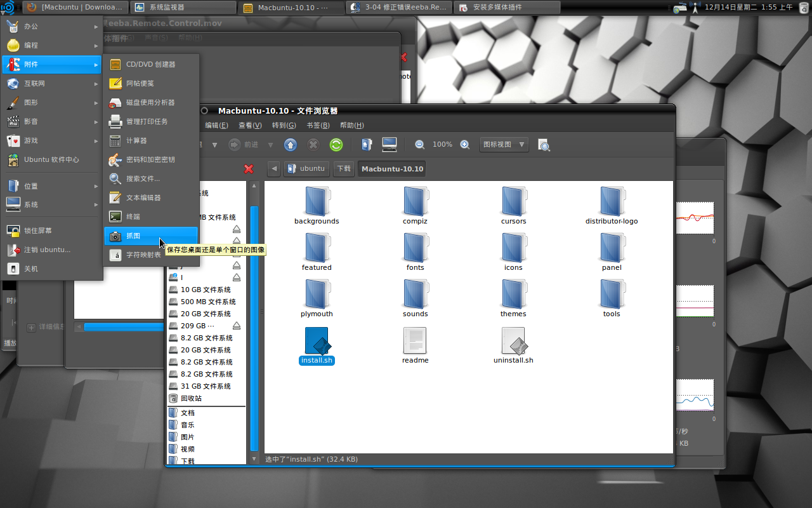Click the search files toolbar icon
Viewport: 812px width, 508px height.
pyautogui.click(x=544, y=145)
